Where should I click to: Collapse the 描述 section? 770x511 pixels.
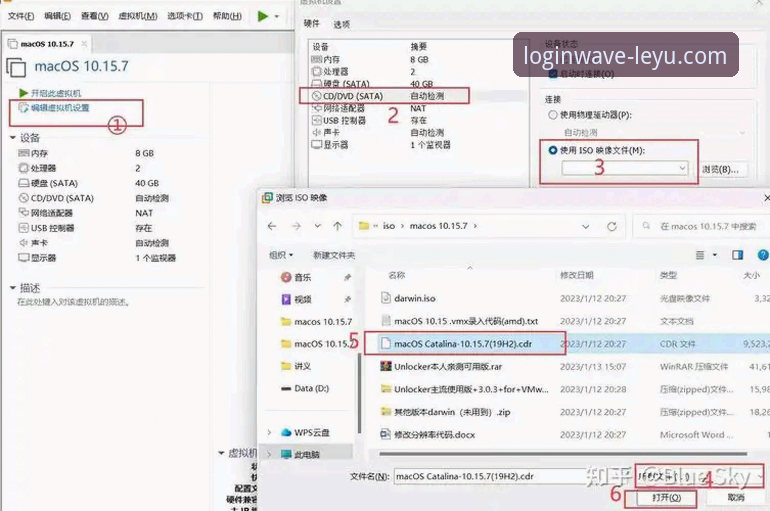[13, 288]
